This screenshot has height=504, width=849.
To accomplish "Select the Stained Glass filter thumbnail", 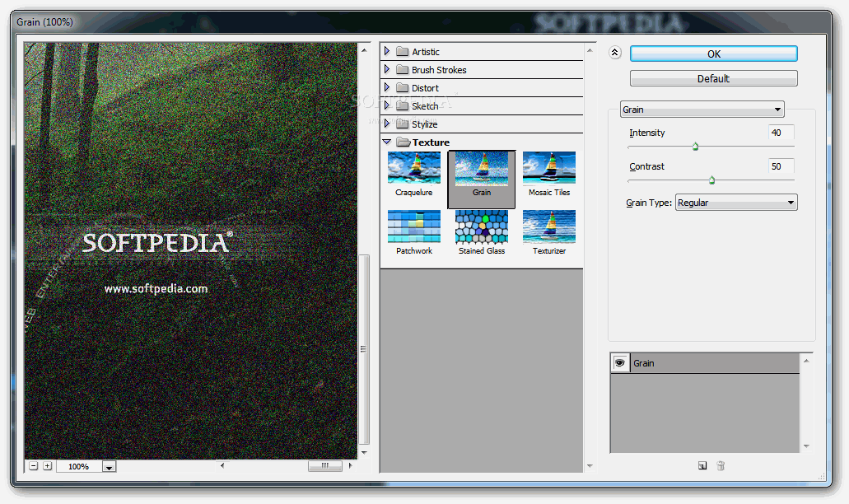I will 482,233.
